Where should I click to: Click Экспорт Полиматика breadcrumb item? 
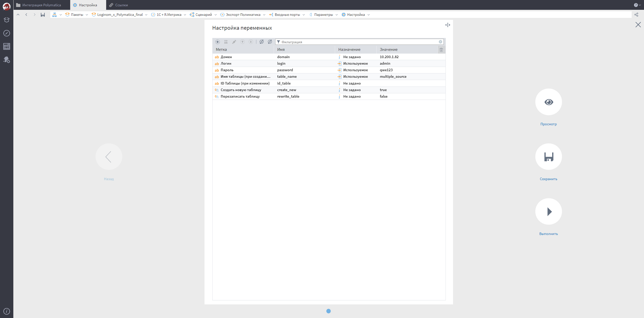(x=240, y=15)
